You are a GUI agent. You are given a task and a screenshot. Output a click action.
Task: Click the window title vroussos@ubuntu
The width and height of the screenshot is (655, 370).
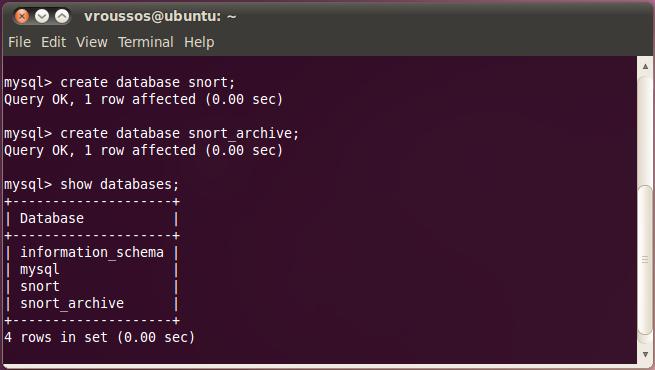pos(160,17)
